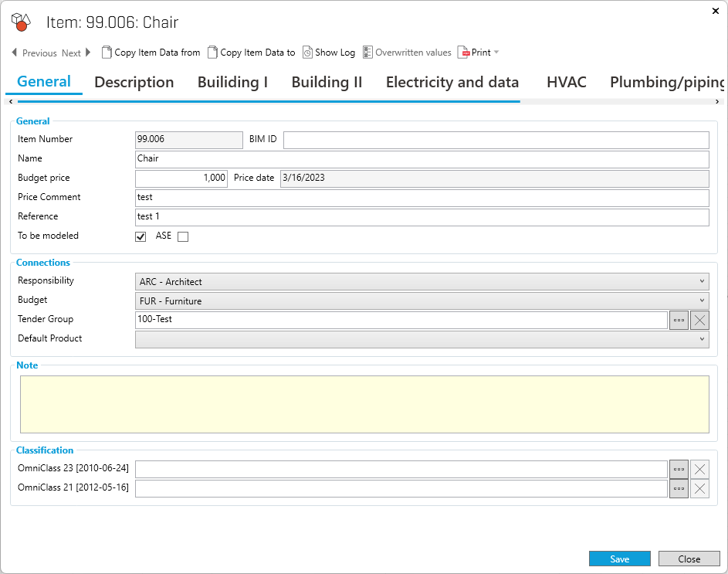This screenshot has width=728, height=574.
Task: Click the Close button at bottom
Action: [689, 559]
